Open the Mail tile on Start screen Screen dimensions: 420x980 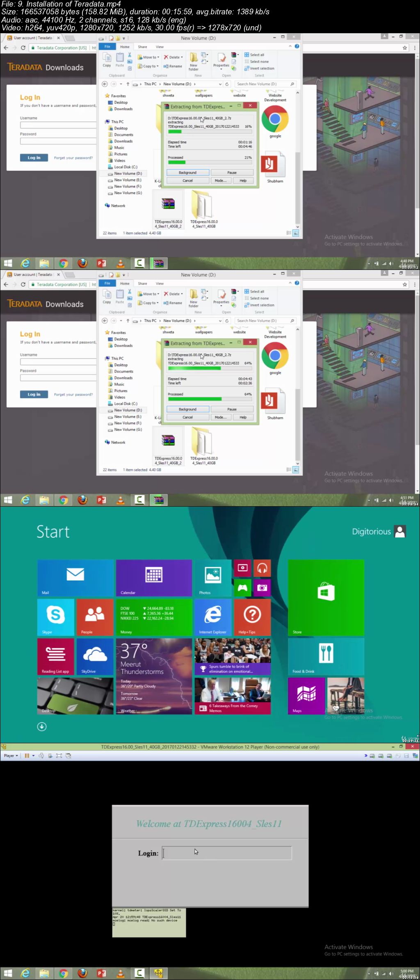click(75, 578)
